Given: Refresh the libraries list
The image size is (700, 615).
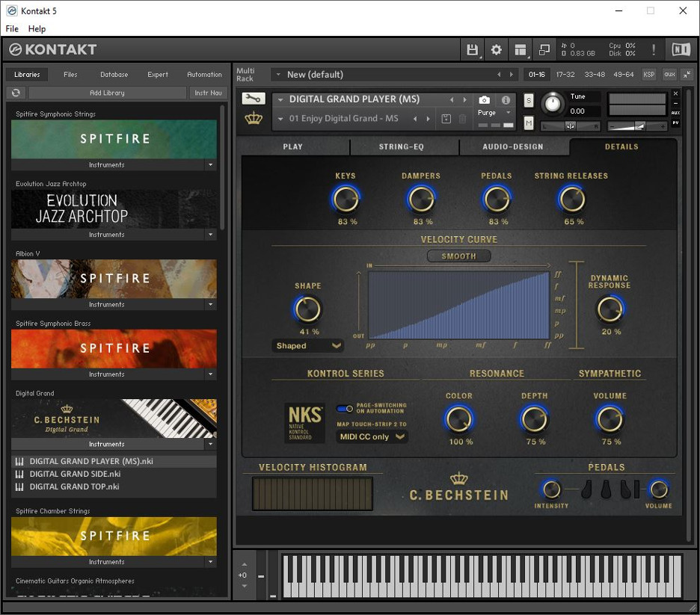Looking at the screenshot, I should pyautogui.click(x=16, y=93).
